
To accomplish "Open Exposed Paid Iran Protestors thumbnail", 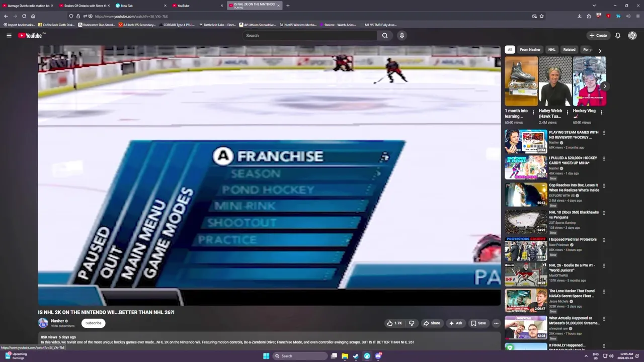I will pos(526,248).
